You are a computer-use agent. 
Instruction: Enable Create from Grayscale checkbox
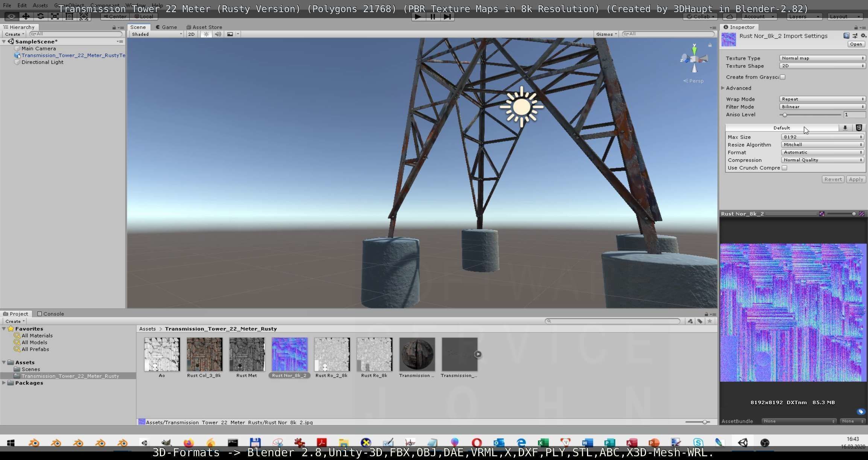[x=783, y=77]
